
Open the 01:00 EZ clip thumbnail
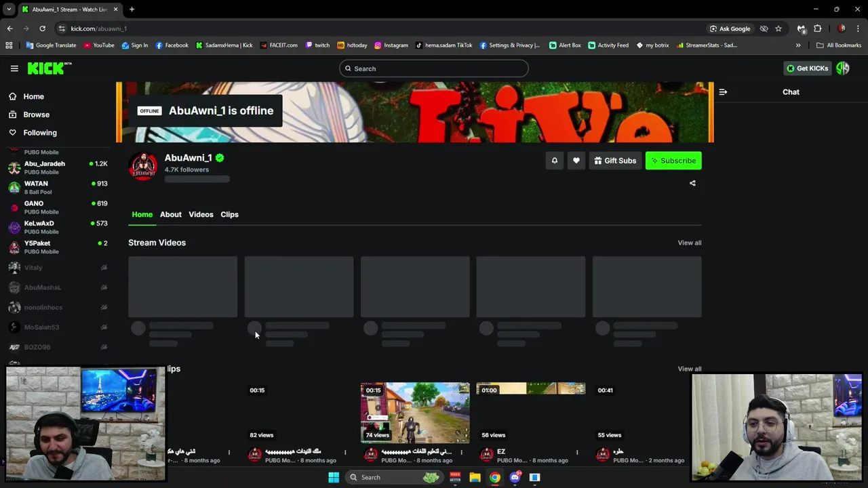(531, 413)
